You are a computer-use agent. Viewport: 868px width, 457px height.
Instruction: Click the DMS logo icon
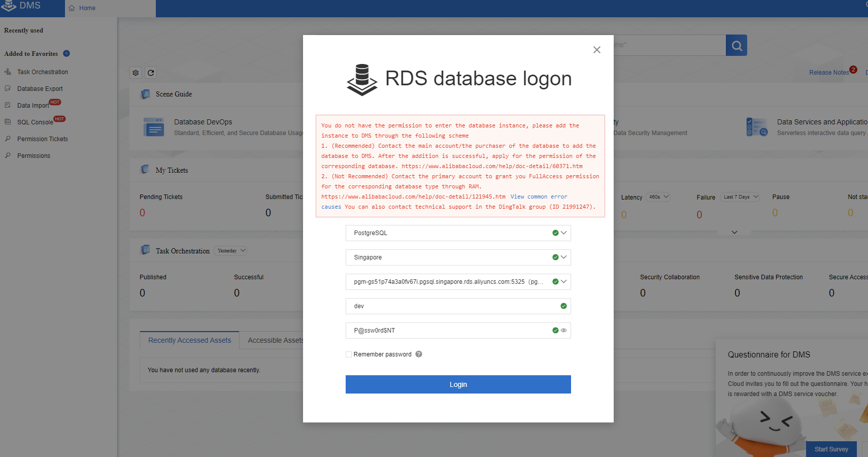(x=8, y=6)
